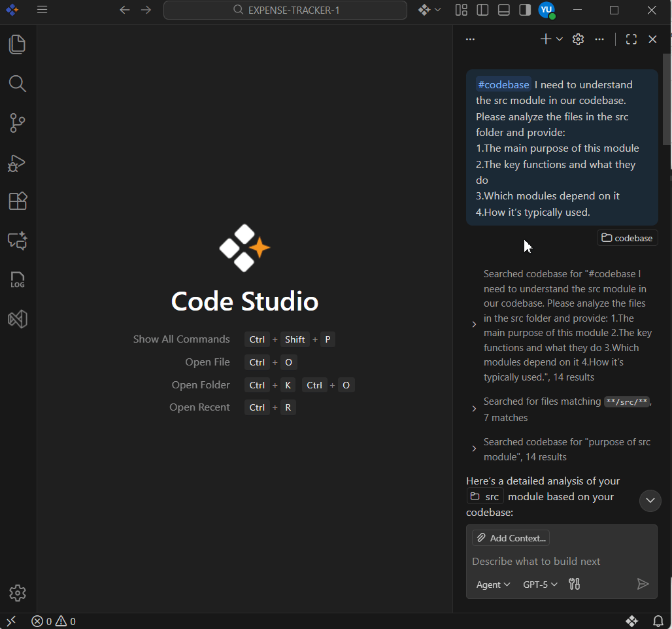Open the AI chat view in activity bar
672x629 pixels.
17,241
